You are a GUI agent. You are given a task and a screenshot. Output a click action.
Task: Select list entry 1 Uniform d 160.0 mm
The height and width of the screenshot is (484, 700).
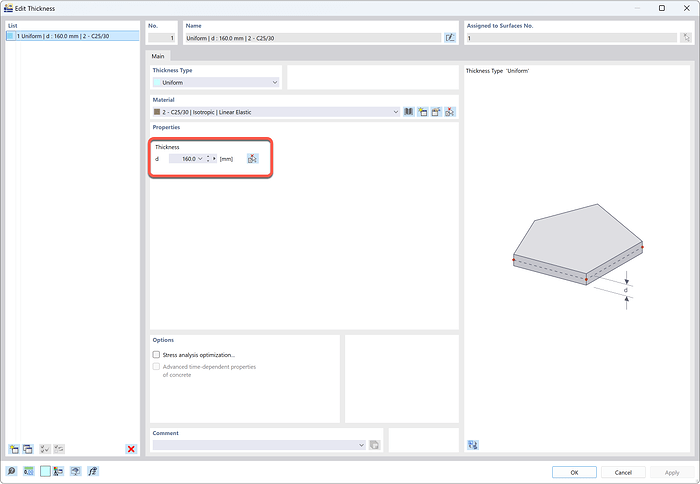click(72, 36)
